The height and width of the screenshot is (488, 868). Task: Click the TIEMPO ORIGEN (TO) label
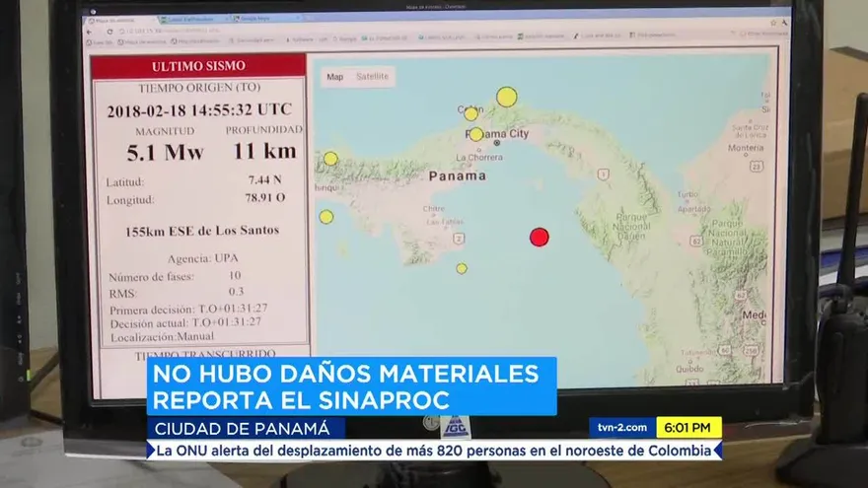point(199,88)
